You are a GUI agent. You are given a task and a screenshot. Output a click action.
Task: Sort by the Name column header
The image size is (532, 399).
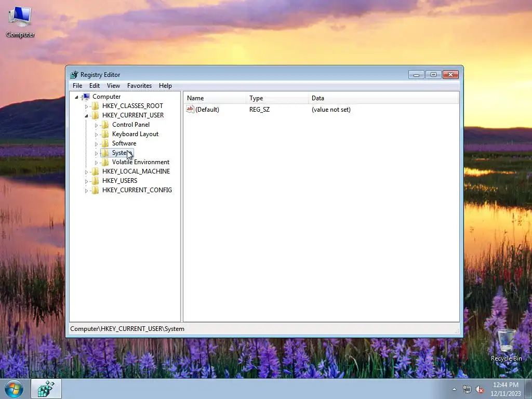[215, 98]
